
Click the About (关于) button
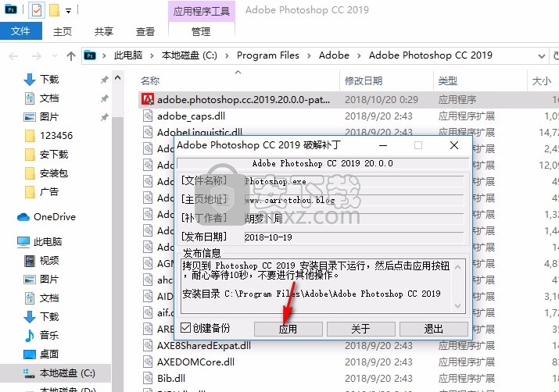[x=360, y=329]
